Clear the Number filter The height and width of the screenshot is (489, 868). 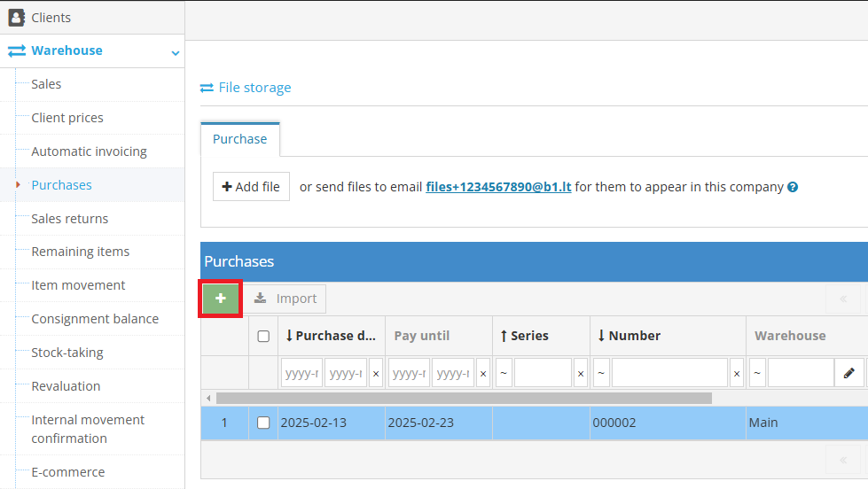[x=737, y=374]
